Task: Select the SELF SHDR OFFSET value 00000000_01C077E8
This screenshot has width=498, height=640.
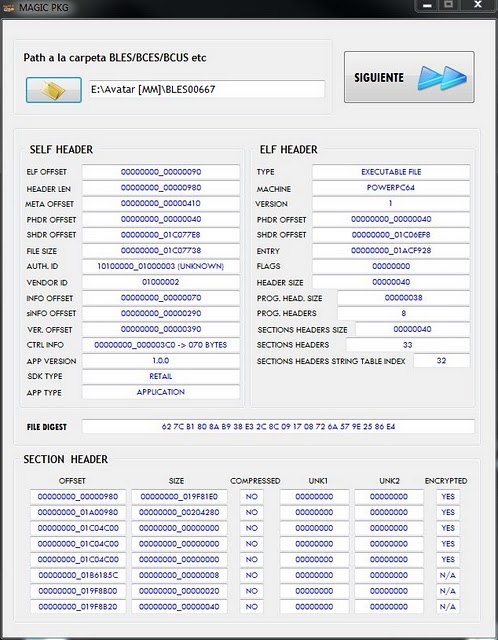Action: tap(161, 235)
